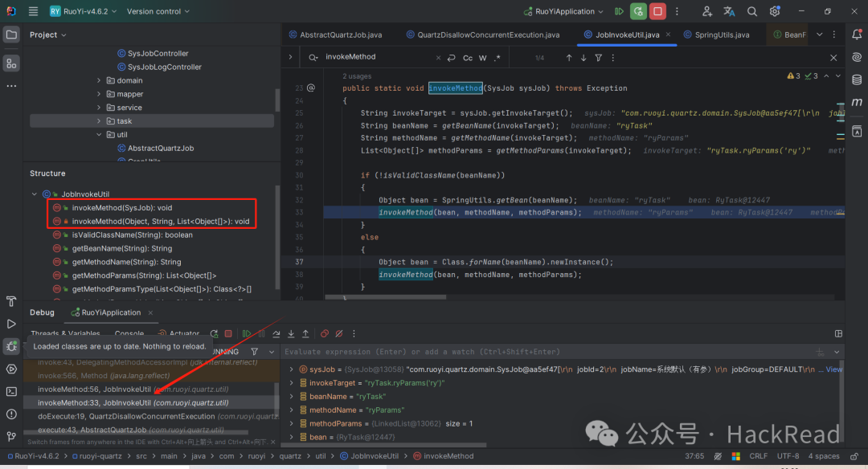
Task: Select frame doExecute:19, QuartzDisallowConcurrentExecution
Action: point(158,417)
